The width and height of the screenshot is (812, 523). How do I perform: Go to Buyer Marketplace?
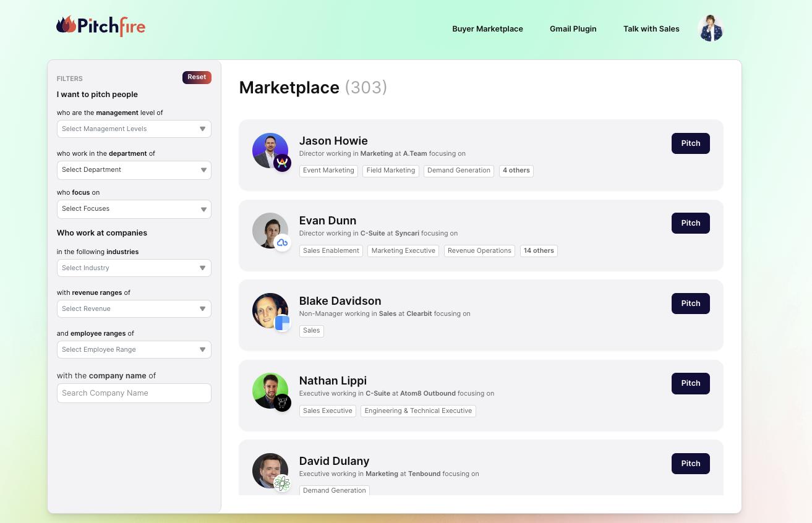(487, 29)
